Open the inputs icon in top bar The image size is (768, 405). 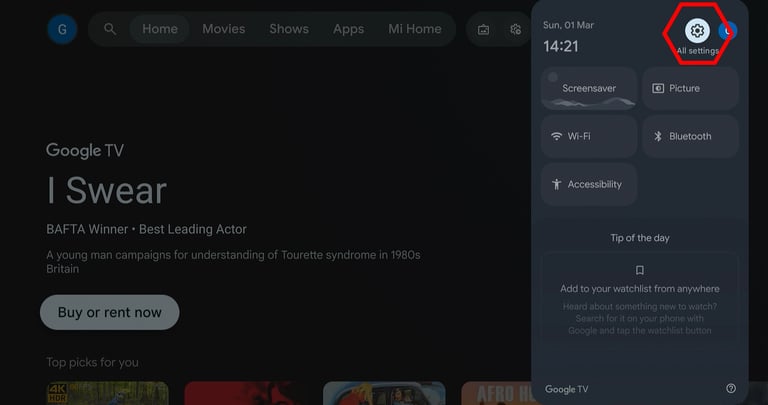point(483,29)
